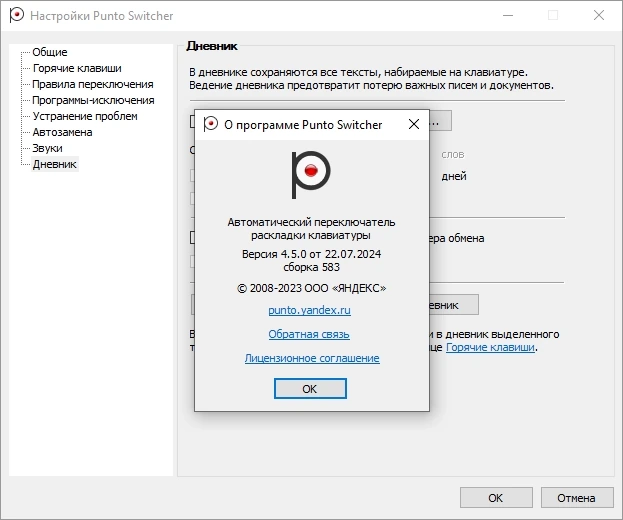Open Программы-исключения section
The height and width of the screenshot is (520, 623).
(x=93, y=100)
